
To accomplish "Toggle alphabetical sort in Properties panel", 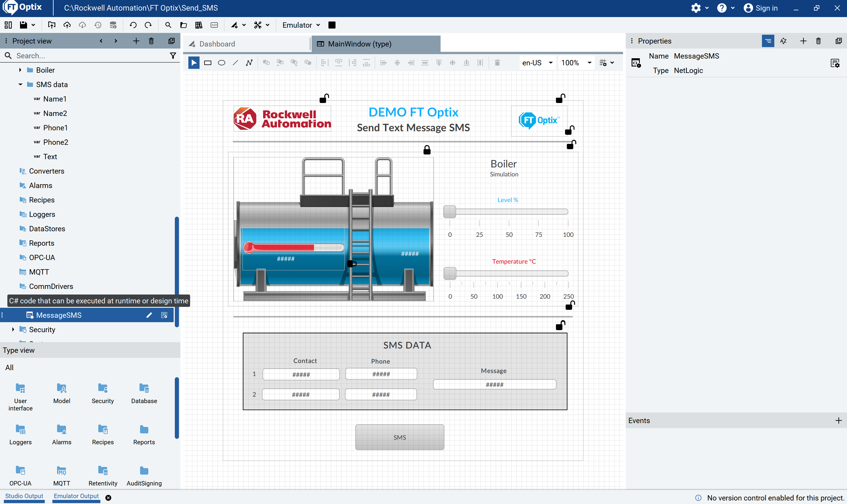I will click(783, 41).
